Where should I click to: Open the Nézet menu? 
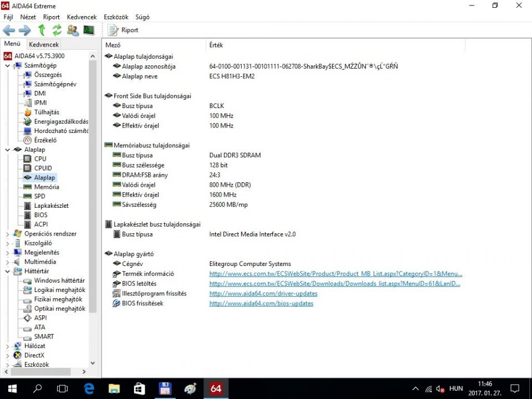28,17
